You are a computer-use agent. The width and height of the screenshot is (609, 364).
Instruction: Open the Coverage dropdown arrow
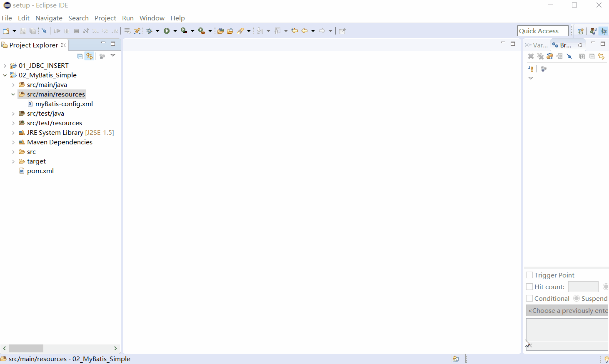[x=192, y=31]
